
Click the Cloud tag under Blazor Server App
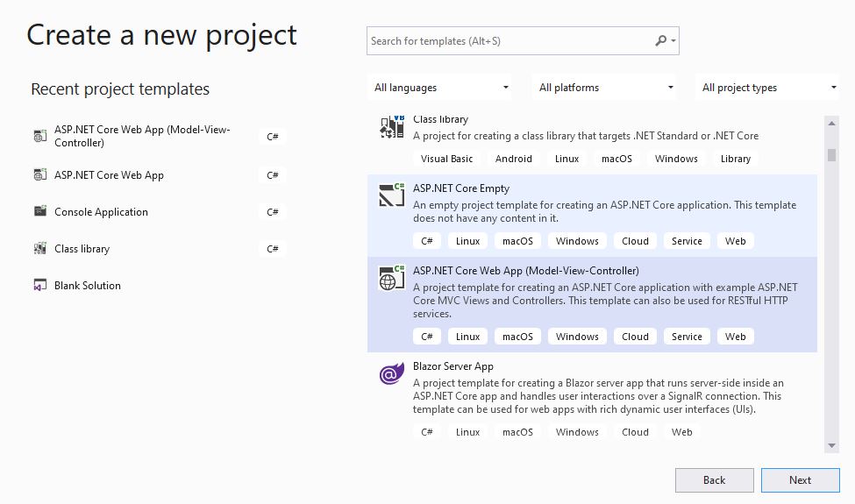point(635,432)
